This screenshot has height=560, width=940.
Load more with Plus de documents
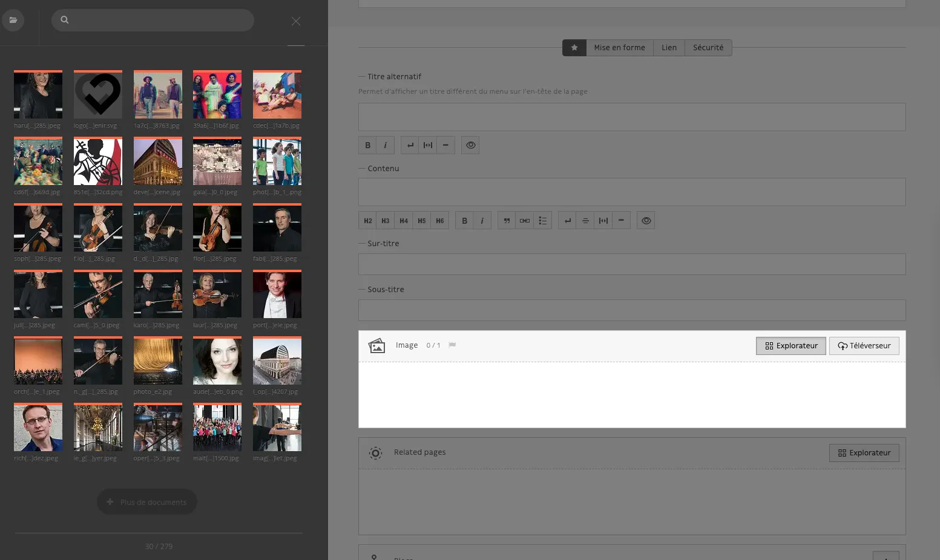(147, 502)
